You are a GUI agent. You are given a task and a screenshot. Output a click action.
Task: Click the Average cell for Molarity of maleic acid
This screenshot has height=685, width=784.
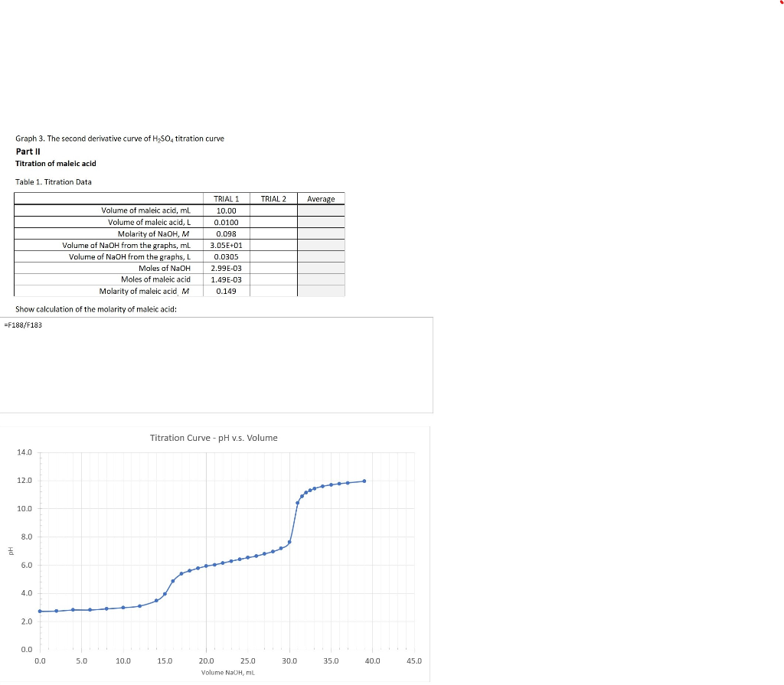[x=321, y=292]
